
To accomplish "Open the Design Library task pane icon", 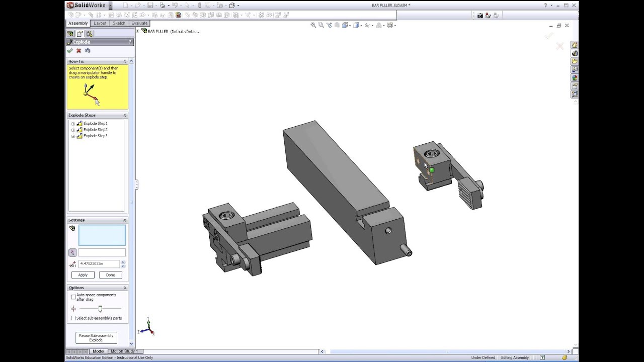I will pos(575,53).
